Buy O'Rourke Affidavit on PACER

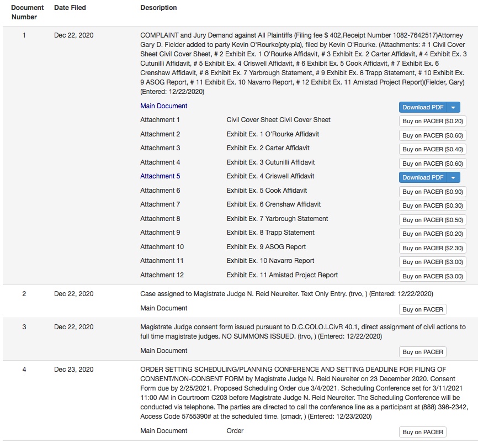(x=433, y=135)
